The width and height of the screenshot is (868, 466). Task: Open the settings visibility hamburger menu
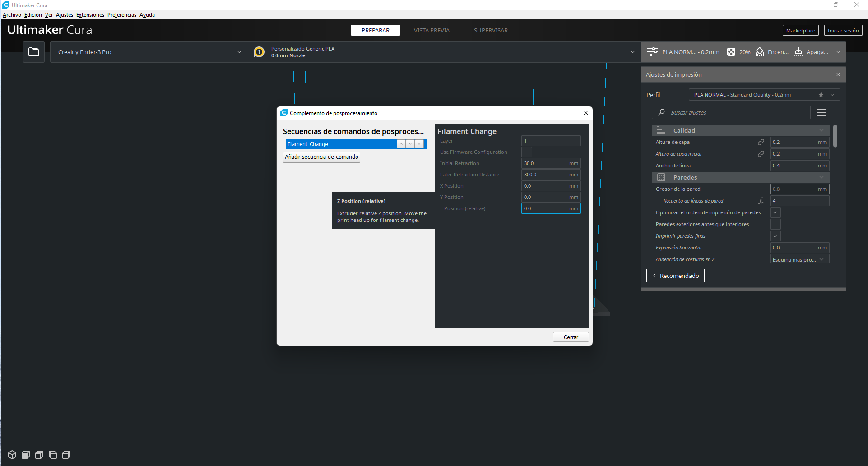point(822,112)
